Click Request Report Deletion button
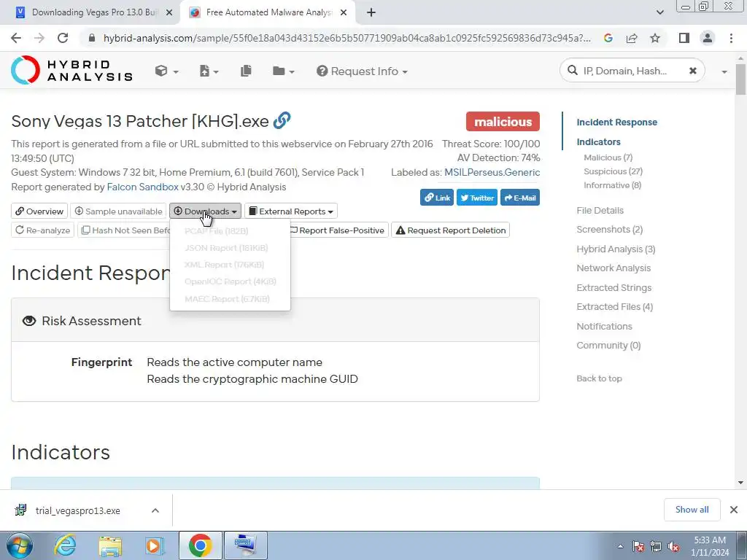This screenshot has width=747, height=560. point(450,230)
